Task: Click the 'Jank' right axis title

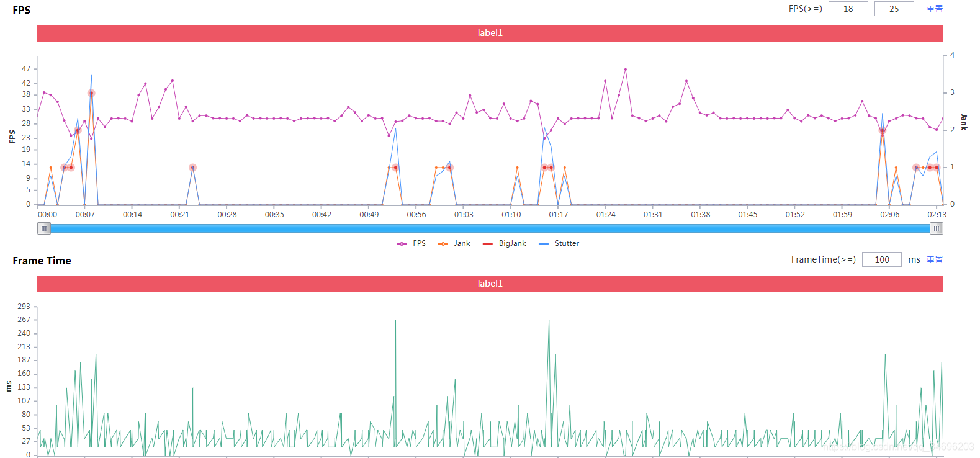Action: pyautogui.click(x=964, y=122)
